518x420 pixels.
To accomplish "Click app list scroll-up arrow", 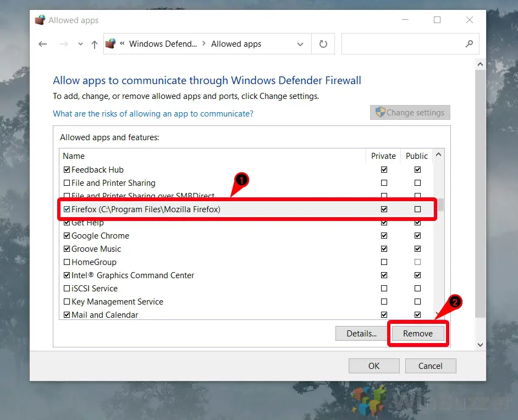I will tap(438, 154).
